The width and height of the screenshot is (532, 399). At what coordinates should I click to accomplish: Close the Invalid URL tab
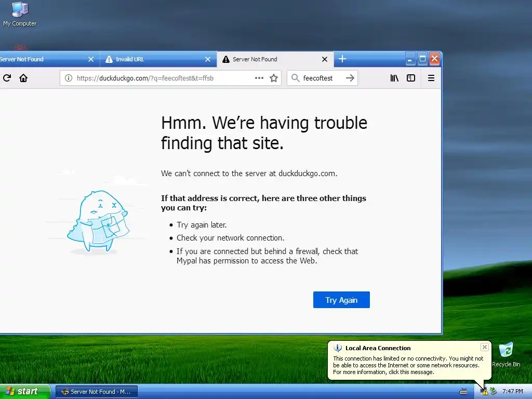tap(208, 59)
